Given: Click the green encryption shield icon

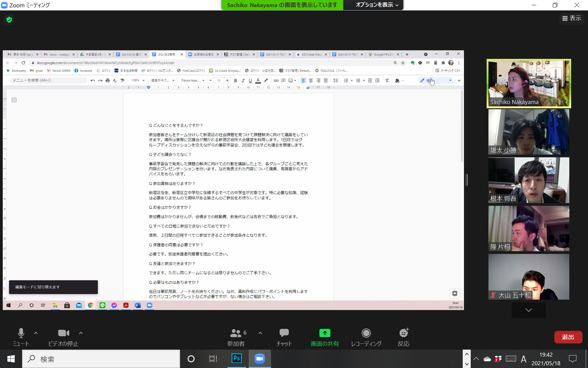Looking at the screenshot, I should (x=9, y=20).
